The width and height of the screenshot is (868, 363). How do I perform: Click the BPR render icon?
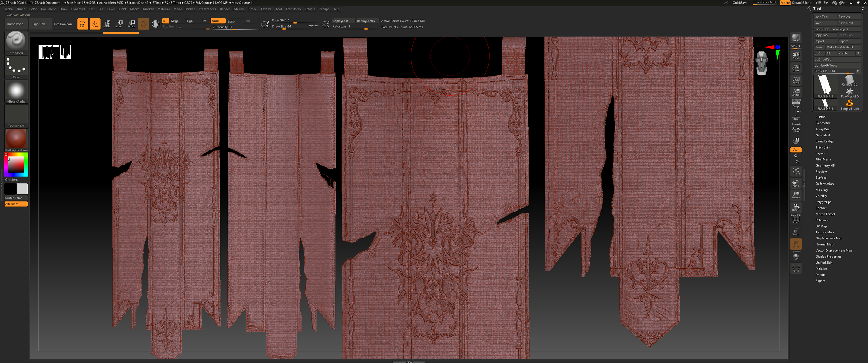click(796, 37)
